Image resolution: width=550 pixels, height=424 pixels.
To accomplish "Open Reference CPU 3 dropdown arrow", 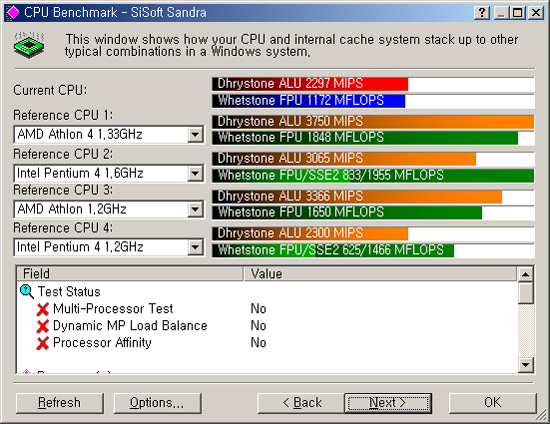I will coord(195,210).
